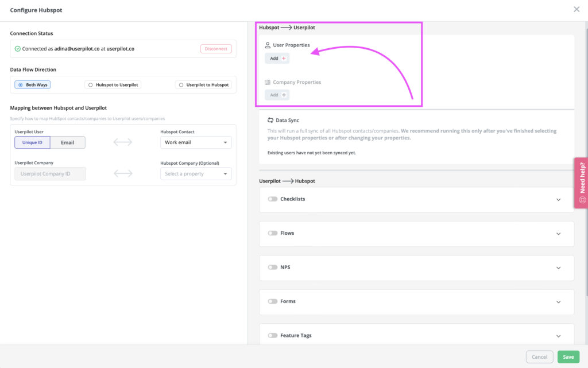Click the Userpilot to Hubspot section header
This screenshot has width=588, height=368.
pyautogui.click(x=287, y=181)
